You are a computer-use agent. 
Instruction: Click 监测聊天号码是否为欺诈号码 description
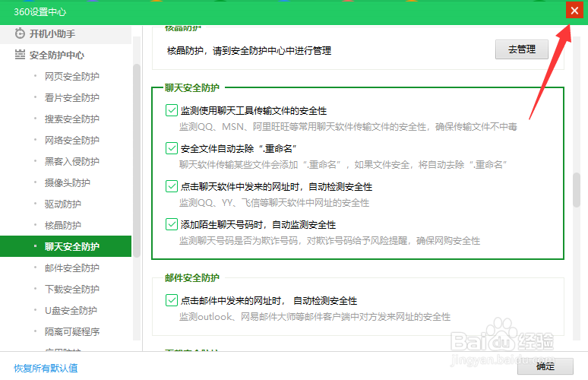tap(330, 241)
